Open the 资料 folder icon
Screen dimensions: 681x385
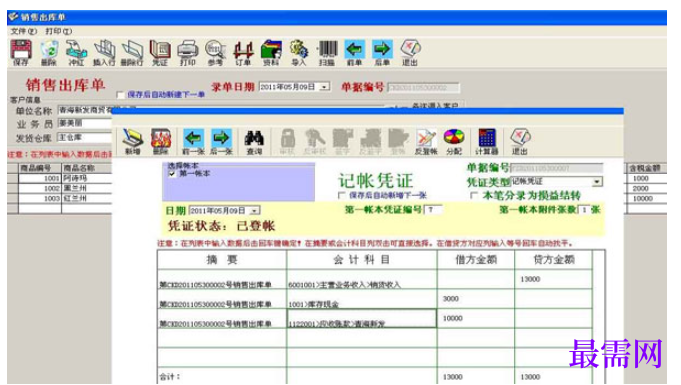click(x=271, y=53)
